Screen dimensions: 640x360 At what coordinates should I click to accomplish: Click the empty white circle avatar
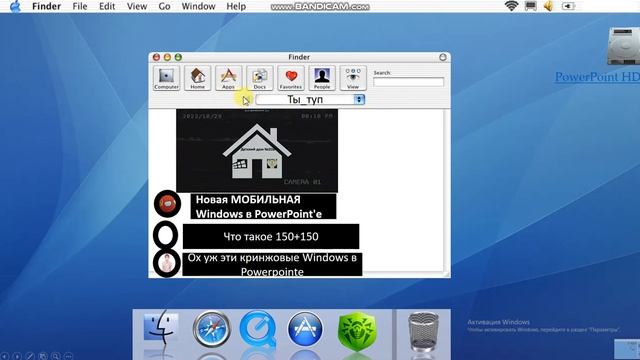click(x=166, y=235)
